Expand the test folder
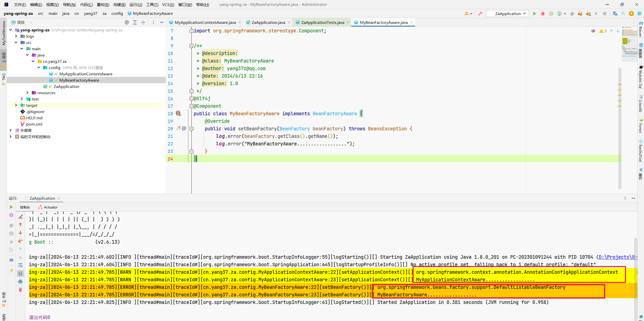644x321 pixels. click(x=22, y=99)
